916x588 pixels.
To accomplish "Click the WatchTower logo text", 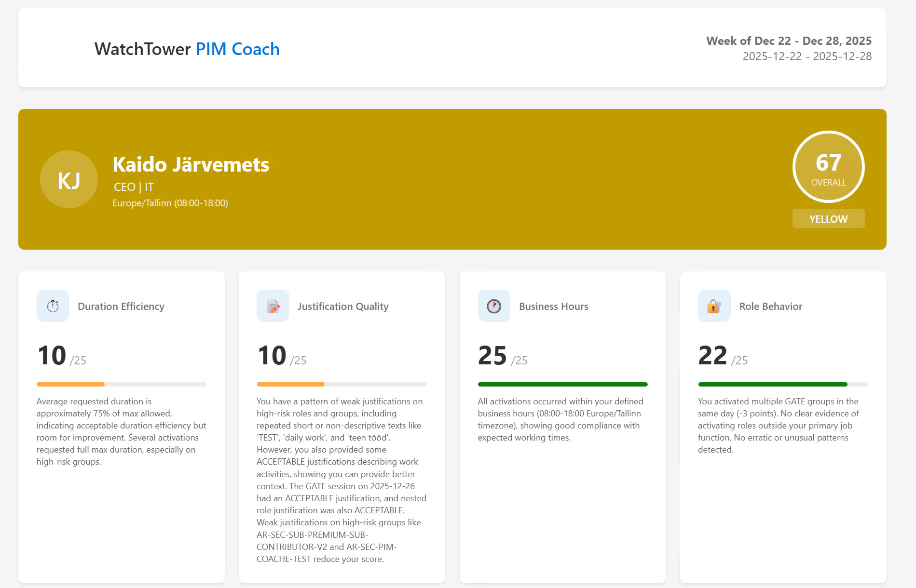I will [x=142, y=49].
